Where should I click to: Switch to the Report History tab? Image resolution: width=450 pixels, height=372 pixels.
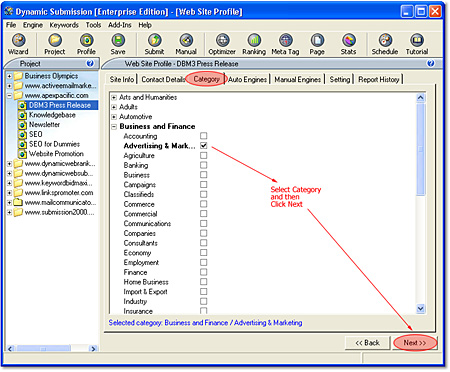(x=379, y=79)
